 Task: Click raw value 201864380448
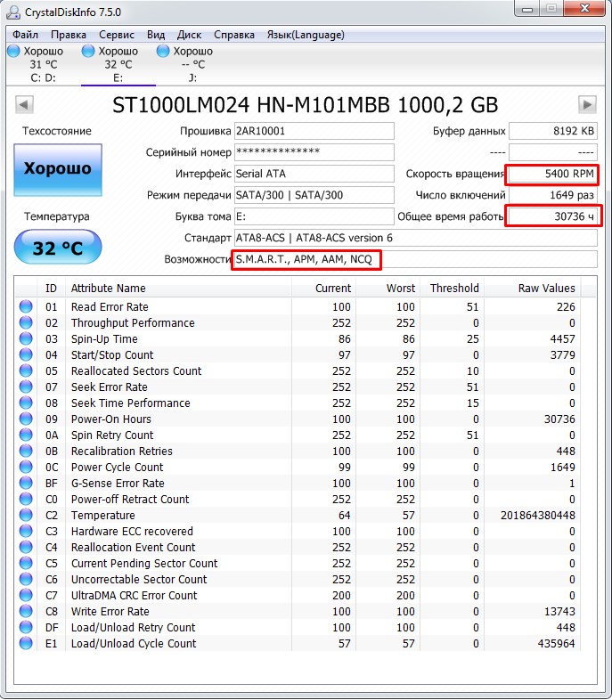click(x=538, y=516)
